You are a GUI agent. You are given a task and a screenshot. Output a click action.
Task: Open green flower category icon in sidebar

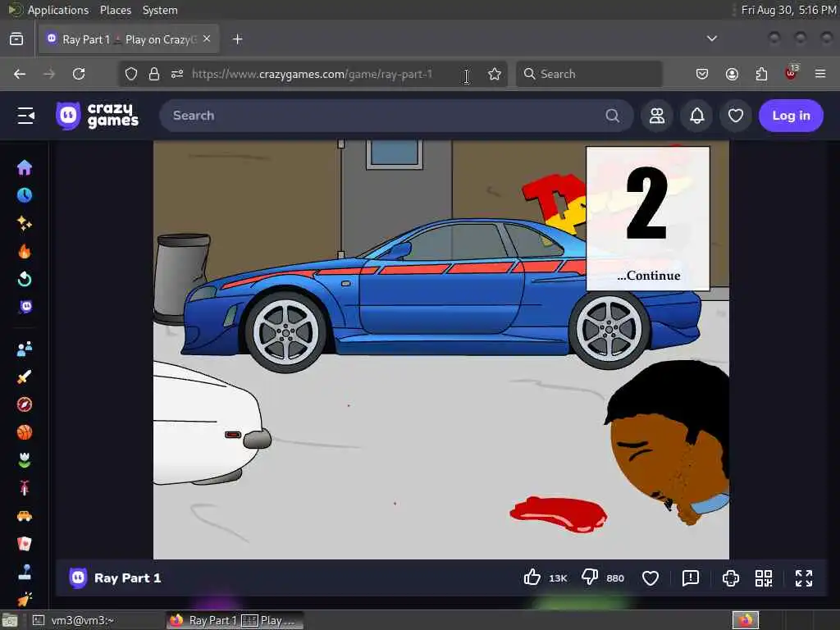25,460
